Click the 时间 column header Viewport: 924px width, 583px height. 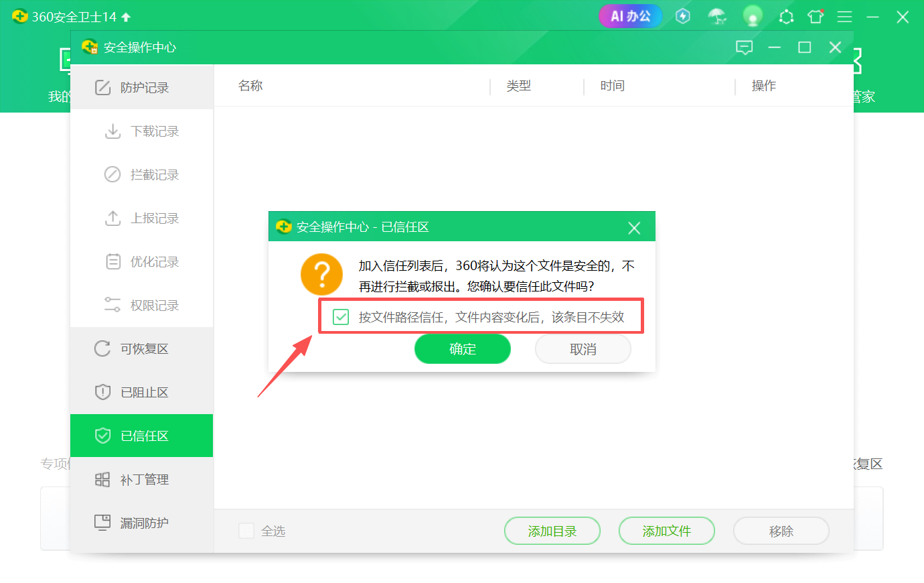[613, 86]
